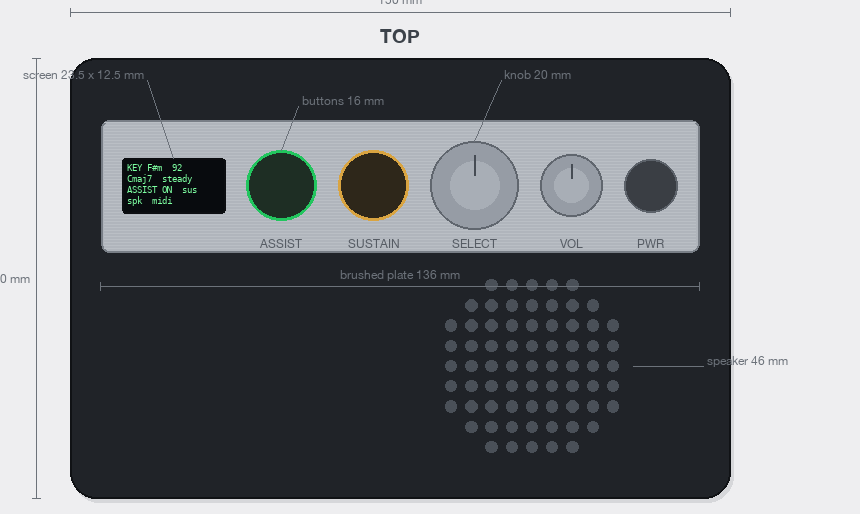Click the large SELECT knob
The image size is (860, 514).
click(x=474, y=185)
